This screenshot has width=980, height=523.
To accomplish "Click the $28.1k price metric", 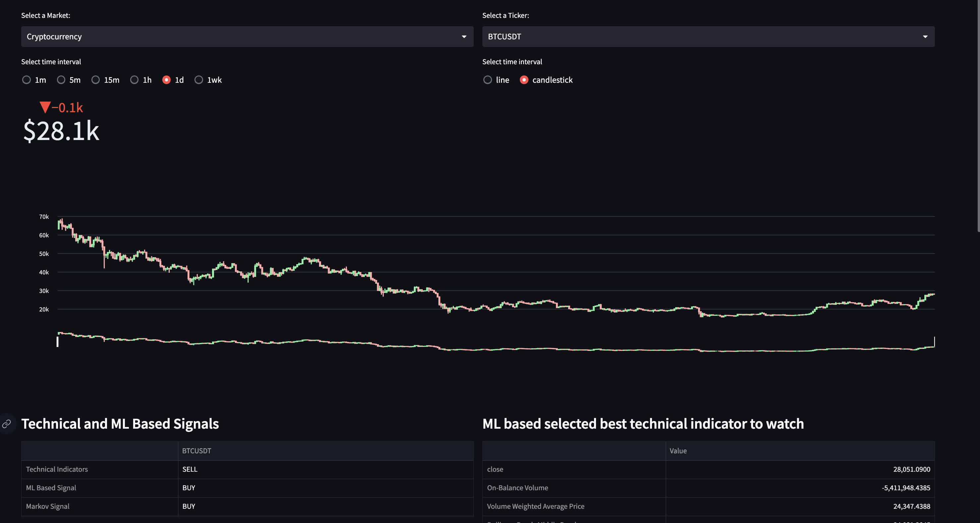I will point(61,131).
